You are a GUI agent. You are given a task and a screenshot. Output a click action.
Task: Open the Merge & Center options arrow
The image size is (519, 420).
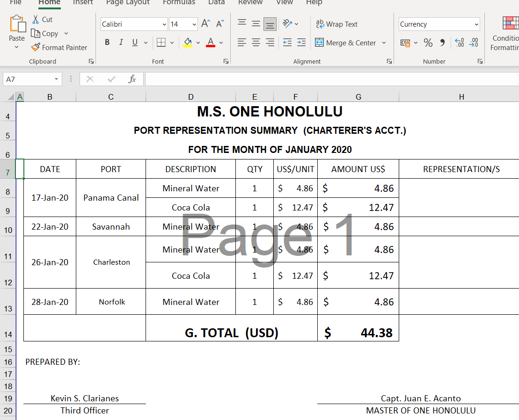384,43
